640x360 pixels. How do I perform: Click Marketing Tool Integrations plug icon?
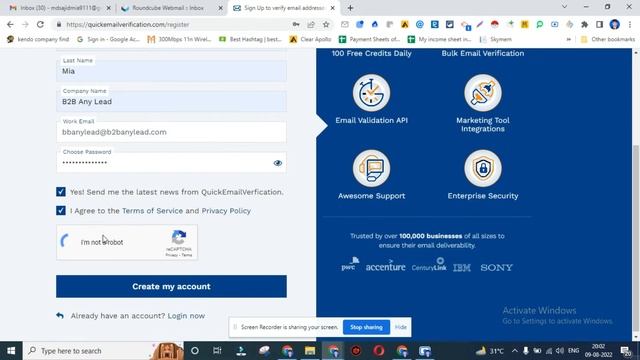click(x=483, y=93)
